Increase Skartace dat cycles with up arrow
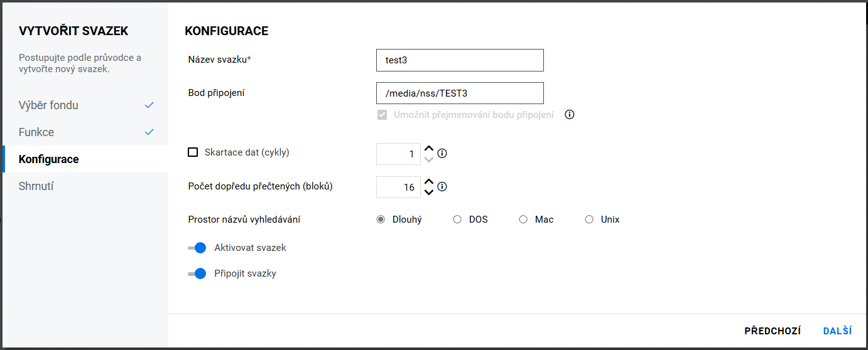 click(x=429, y=149)
